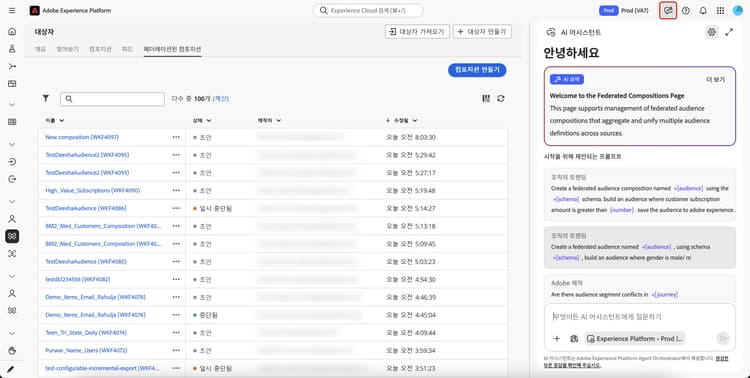
Task: Focus the table search field
Action: [112, 99]
